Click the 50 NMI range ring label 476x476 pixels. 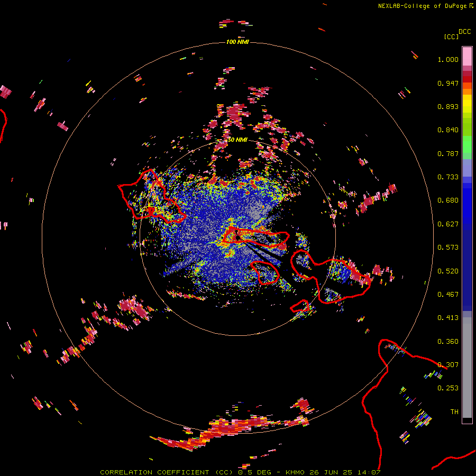click(x=237, y=140)
